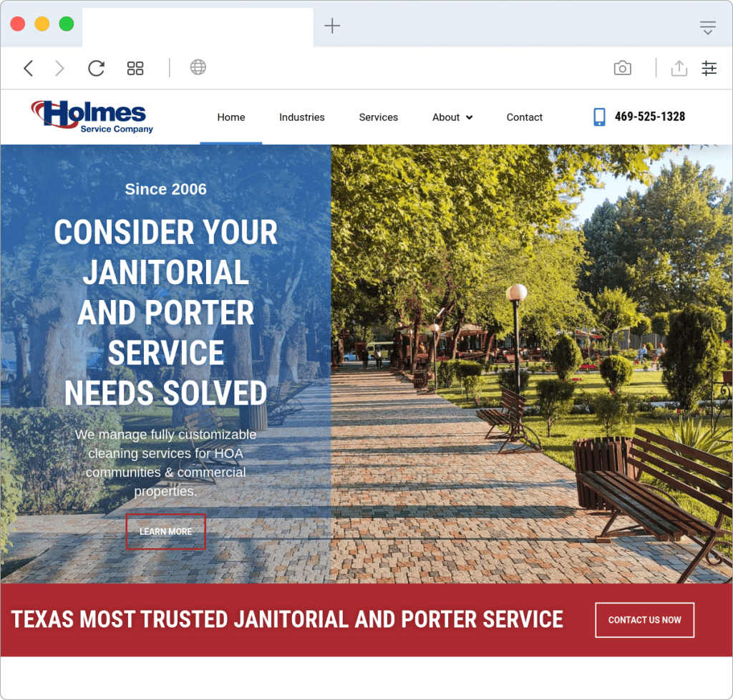Go to the Contact page
Viewport: 733px width, 700px height.
[525, 117]
